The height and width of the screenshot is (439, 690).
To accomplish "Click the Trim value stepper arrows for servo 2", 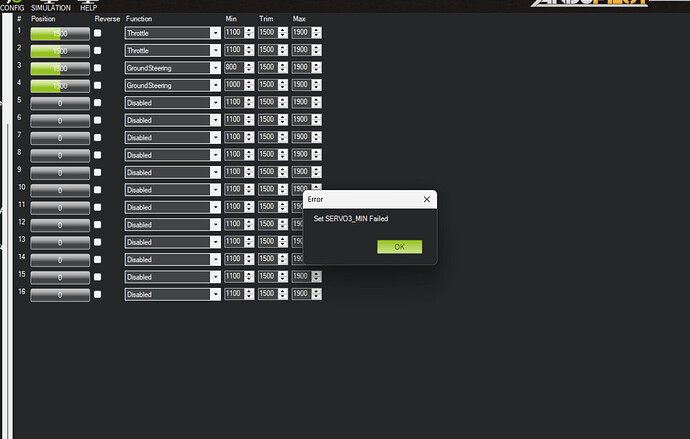I will 283,50.
